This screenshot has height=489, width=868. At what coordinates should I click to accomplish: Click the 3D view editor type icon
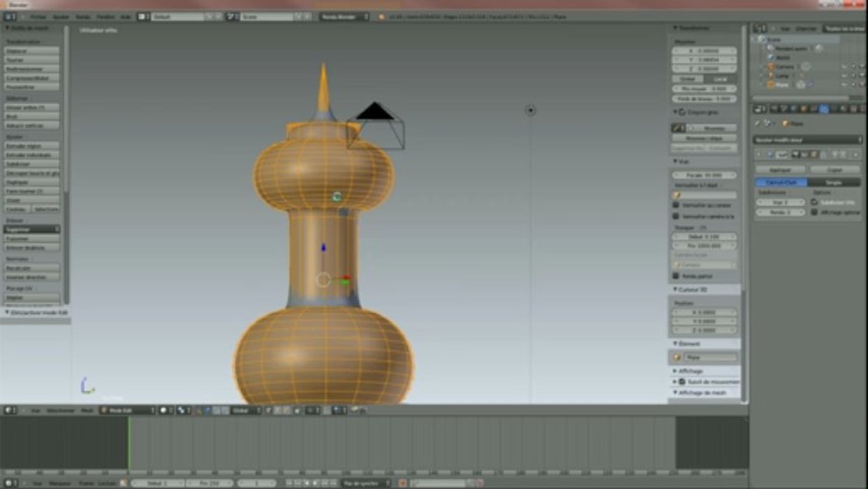[x=9, y=410]
